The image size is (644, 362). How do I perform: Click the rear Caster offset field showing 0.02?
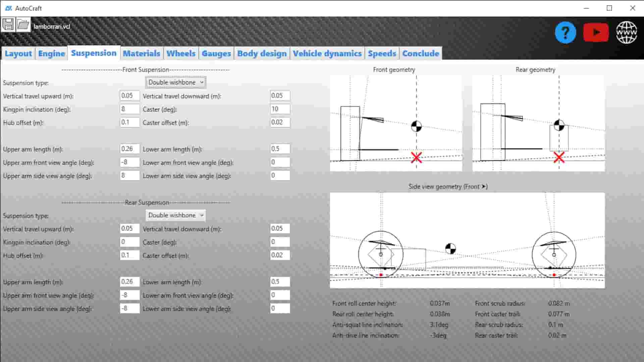point(280,255)
